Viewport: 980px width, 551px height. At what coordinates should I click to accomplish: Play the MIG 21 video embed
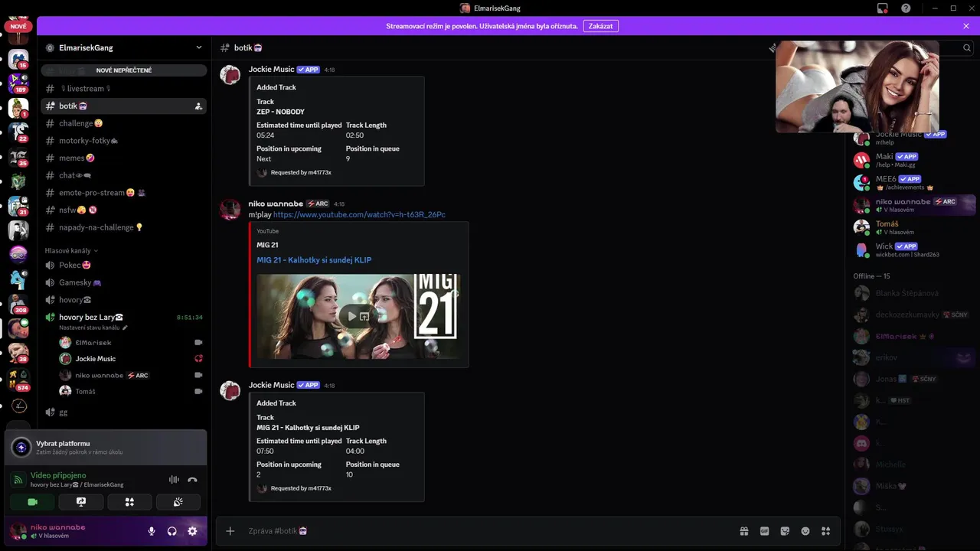(x=351, y=316)
